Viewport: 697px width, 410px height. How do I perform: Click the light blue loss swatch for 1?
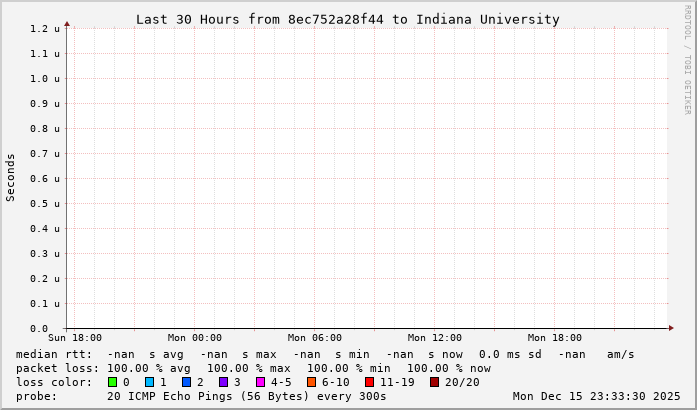click(149, 382)
